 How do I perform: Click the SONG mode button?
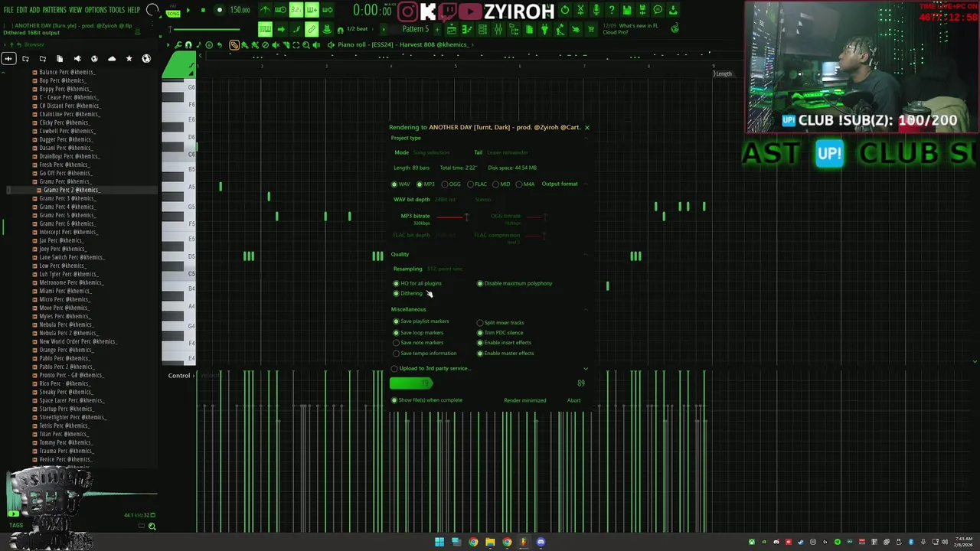pos(173,14)
